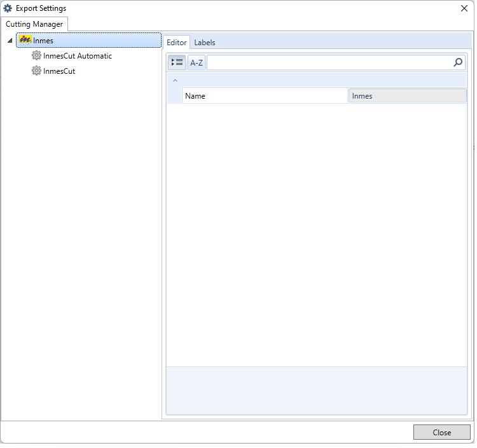The image size is (477, 448).
Task: Select the Inmes root tree item
Action: [89, 41]
